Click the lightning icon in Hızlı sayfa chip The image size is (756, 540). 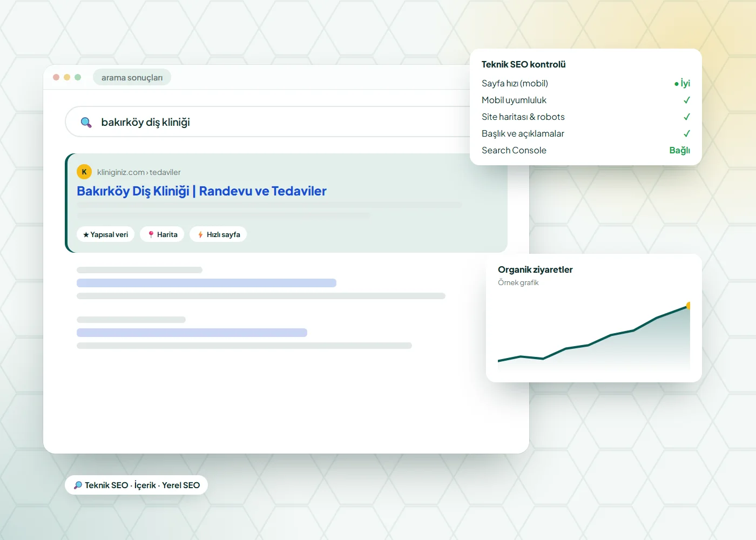pos(200,234)
